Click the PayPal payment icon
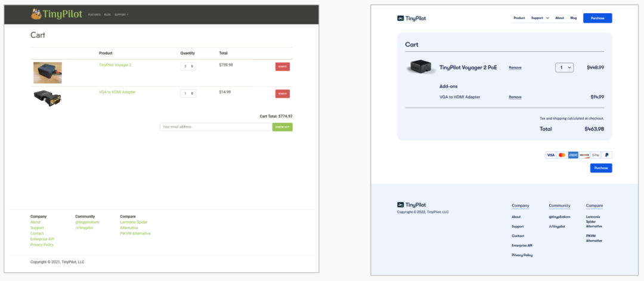Viewport: 644px width, 281px height. [607, 155]
